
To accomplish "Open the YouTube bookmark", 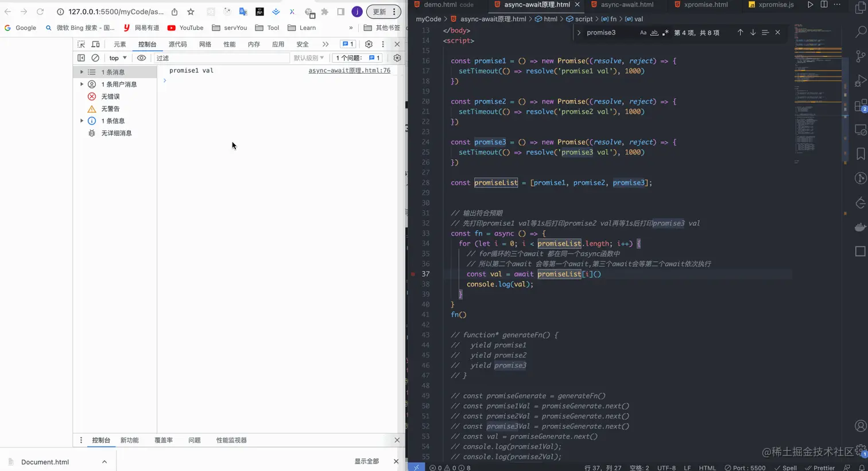I will click(x=185, y=28).
